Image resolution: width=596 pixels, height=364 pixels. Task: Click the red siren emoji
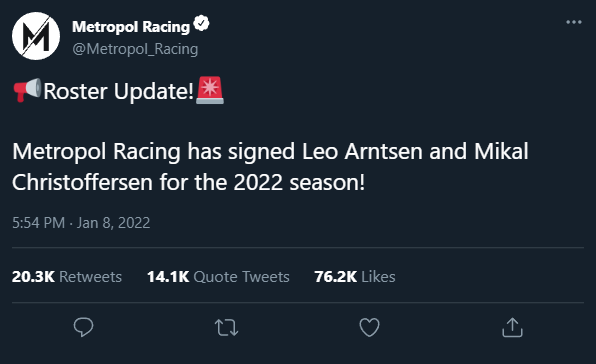coord(210,90)
